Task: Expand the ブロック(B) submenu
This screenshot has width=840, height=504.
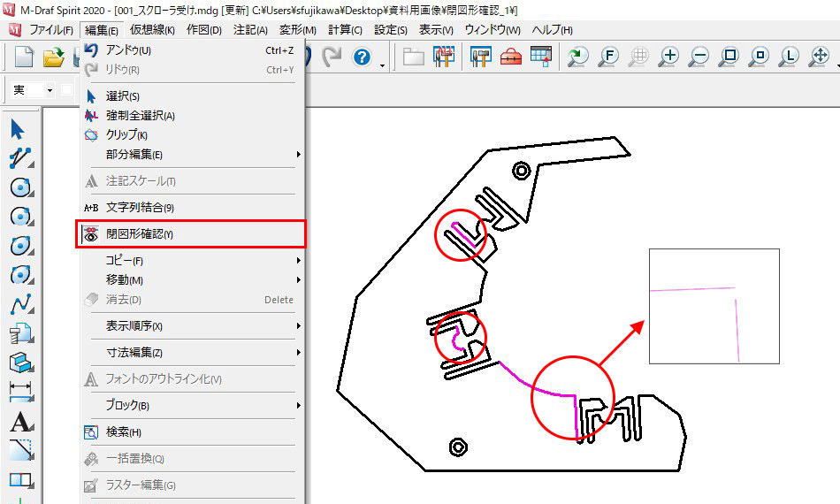Action: (x=193, y=406)
